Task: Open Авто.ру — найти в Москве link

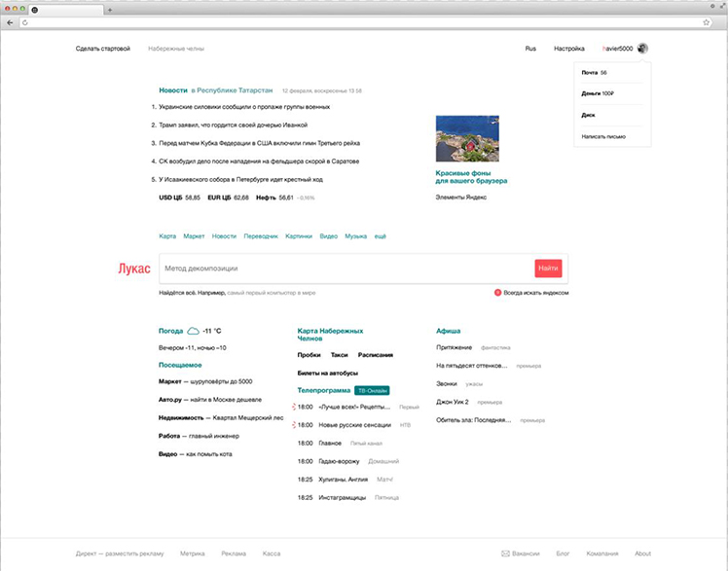Action: 210,400
